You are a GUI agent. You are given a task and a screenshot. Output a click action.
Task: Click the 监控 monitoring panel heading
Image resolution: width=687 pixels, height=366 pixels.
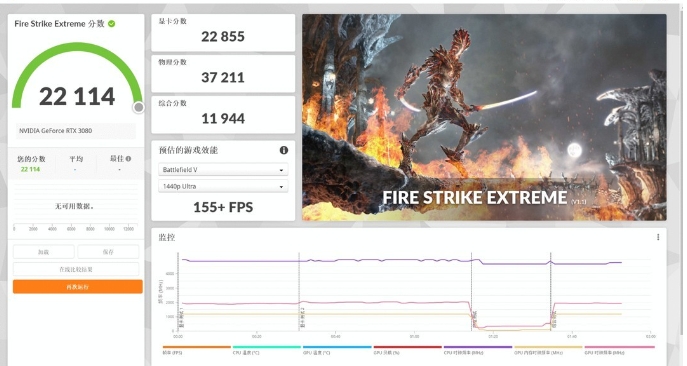coord(167,237)
